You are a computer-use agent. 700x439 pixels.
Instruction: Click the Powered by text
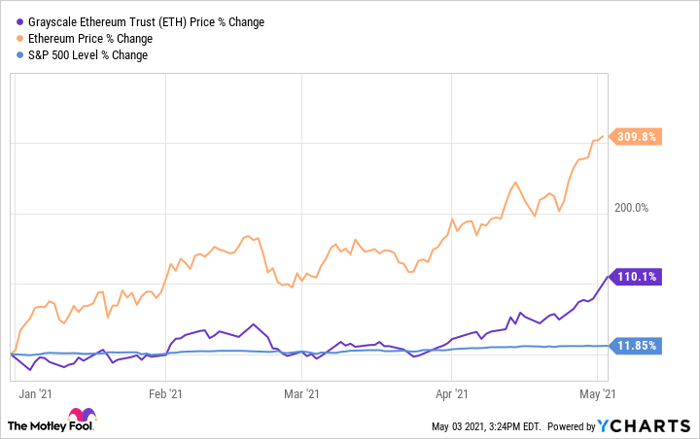(x=569, y=425)
